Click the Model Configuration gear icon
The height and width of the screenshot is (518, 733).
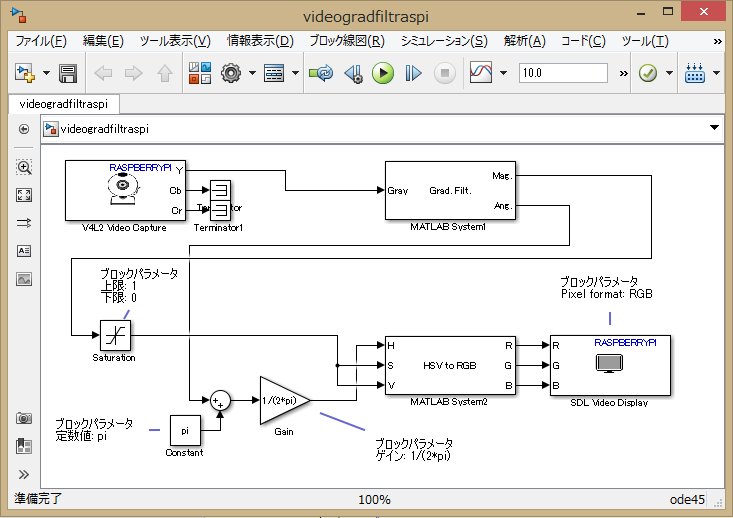pyautogui.click(x=231, y=73)
